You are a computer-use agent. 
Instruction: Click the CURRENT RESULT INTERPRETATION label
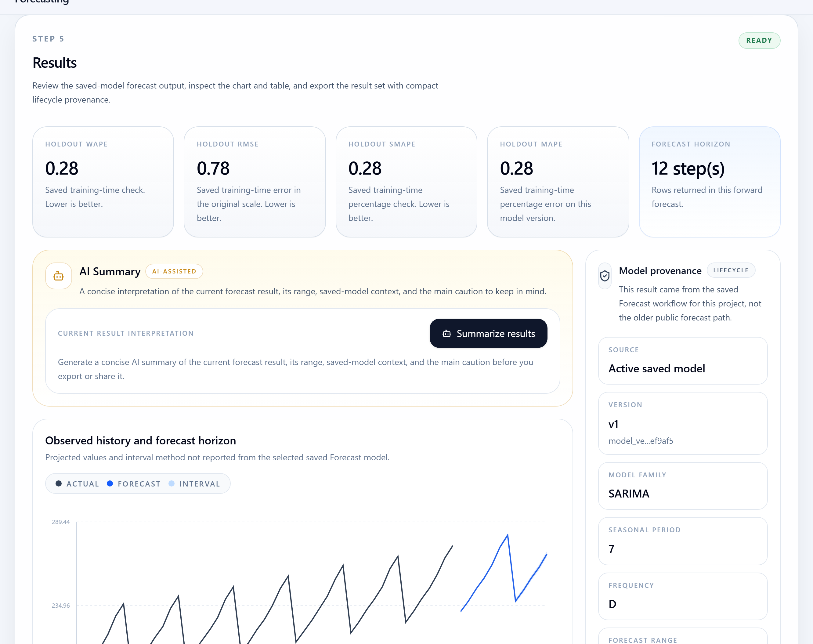(x=125, y=333)
